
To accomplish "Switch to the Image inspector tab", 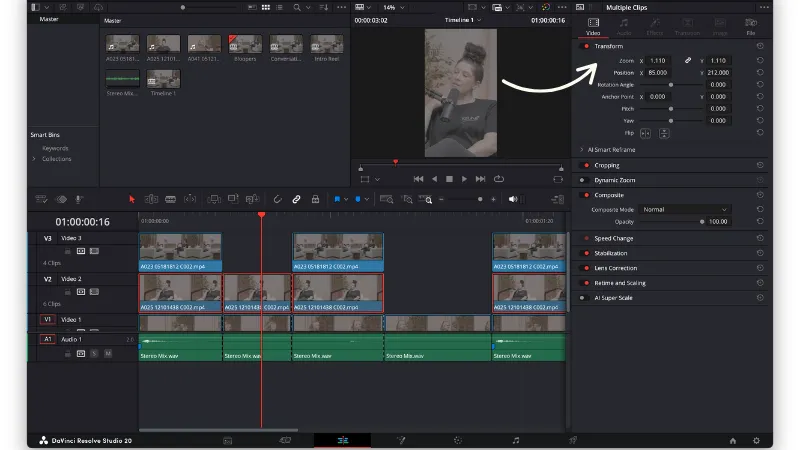I will tap(720, 27).
